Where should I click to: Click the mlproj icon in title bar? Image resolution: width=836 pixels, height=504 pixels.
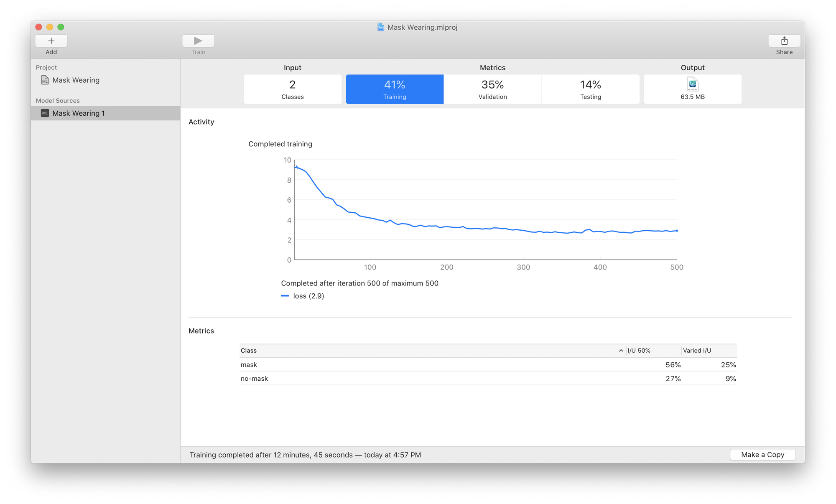pyautogui.click(x=381, y=27)
